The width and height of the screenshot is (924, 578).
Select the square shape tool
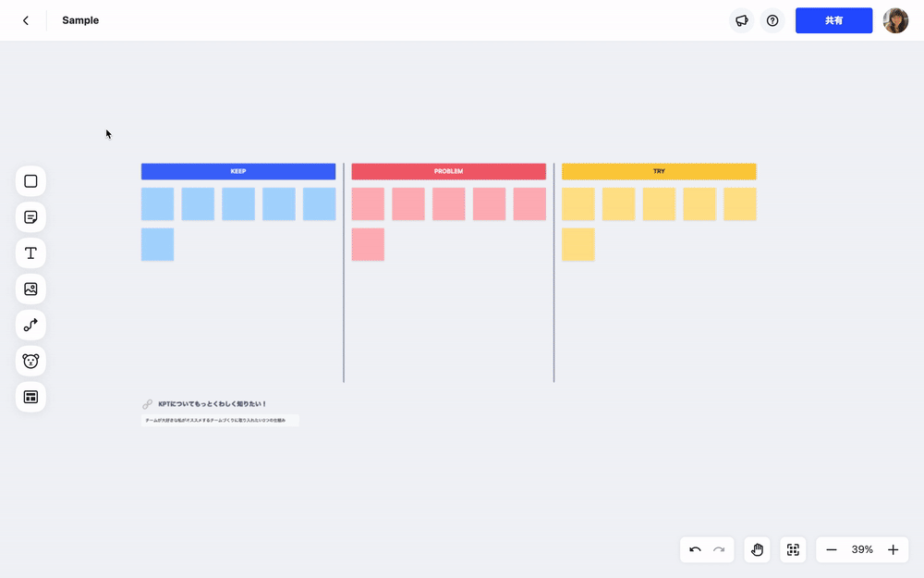click(30, 181)
